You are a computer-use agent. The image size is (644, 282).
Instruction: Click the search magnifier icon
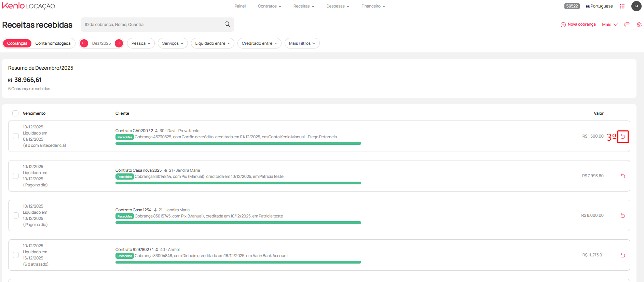coord(227,24)
